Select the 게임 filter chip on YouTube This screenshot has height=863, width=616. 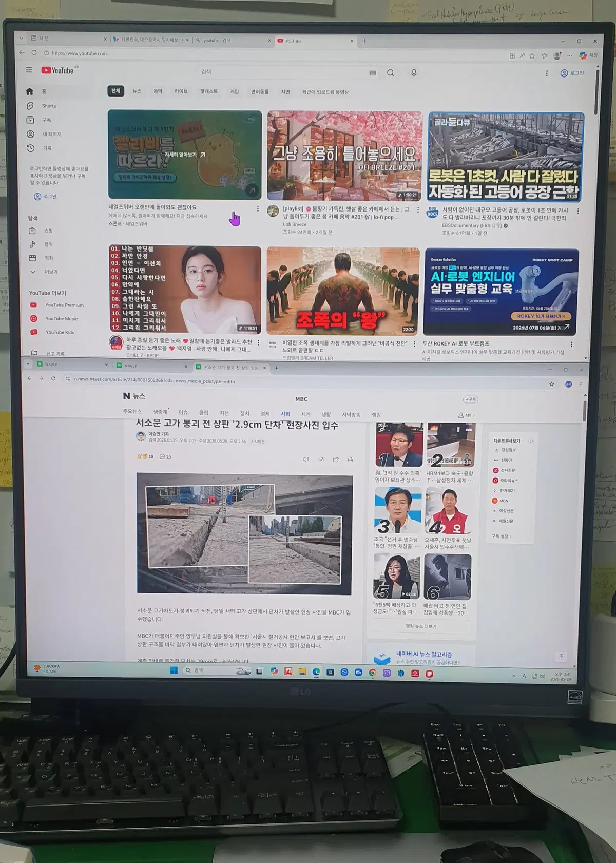234,92
